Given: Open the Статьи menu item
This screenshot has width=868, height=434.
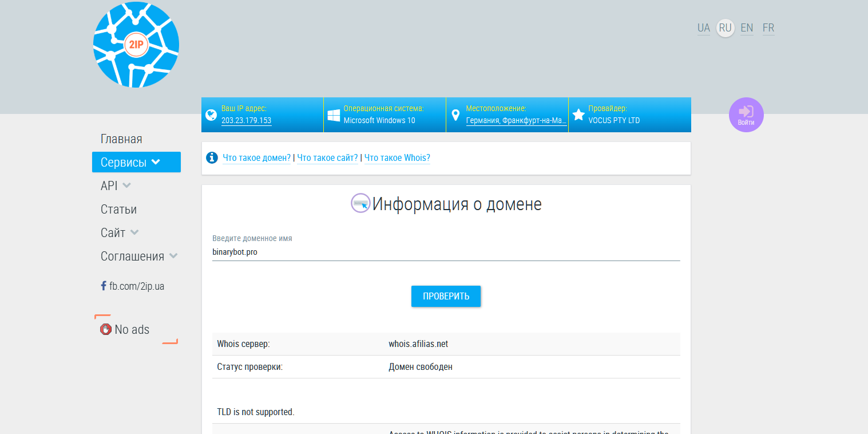Looking at the screenshot, I should coord(118,209).
